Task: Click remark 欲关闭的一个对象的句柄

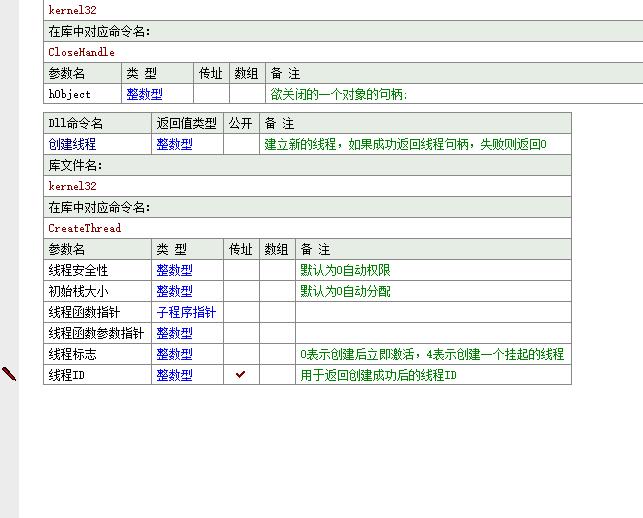Action: 339,94
